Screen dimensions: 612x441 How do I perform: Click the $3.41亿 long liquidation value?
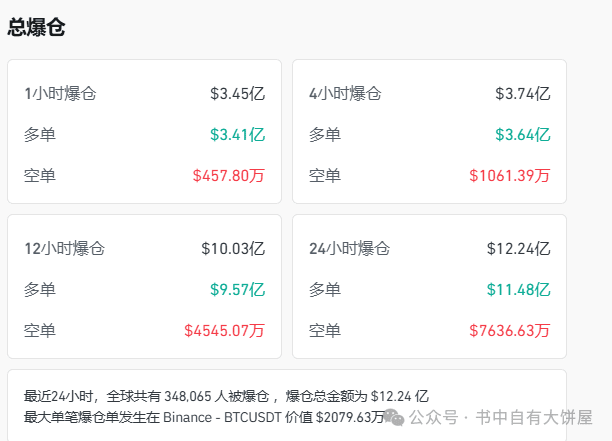coord(237,135)
